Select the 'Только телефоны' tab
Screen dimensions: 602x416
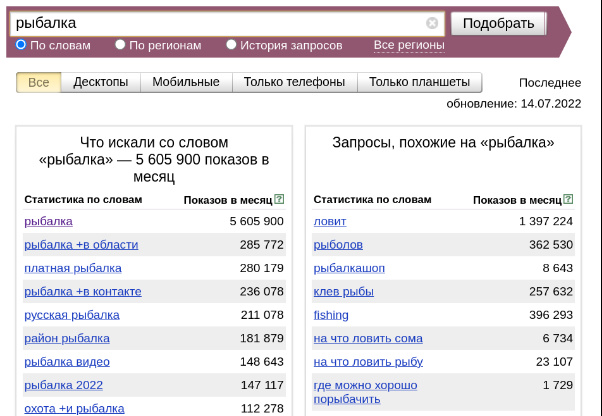coord(295,83)
